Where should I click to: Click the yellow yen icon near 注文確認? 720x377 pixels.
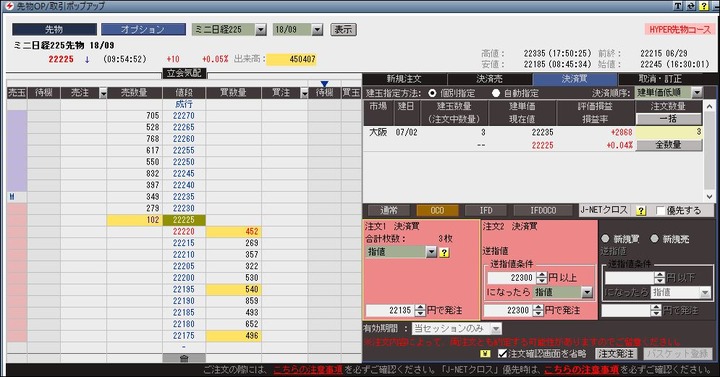pyautogui.click(x=485, y=354)
